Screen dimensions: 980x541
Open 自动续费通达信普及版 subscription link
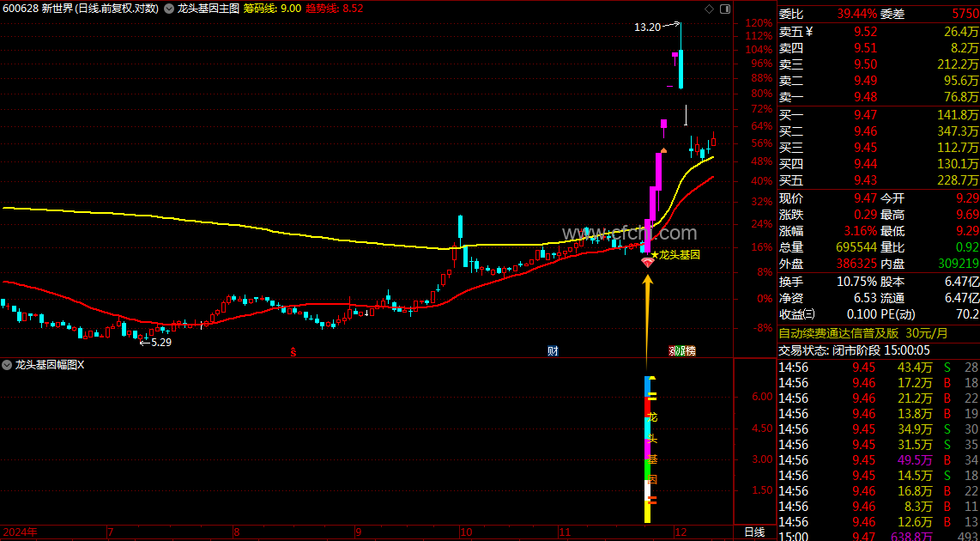(863, 333)
